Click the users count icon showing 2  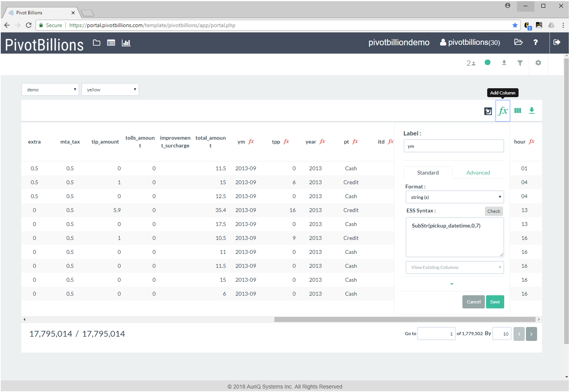pos(471,63)
